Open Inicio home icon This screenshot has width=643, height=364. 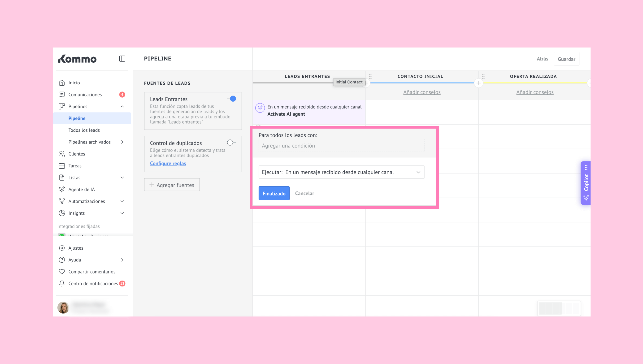(x=62, y=83)
